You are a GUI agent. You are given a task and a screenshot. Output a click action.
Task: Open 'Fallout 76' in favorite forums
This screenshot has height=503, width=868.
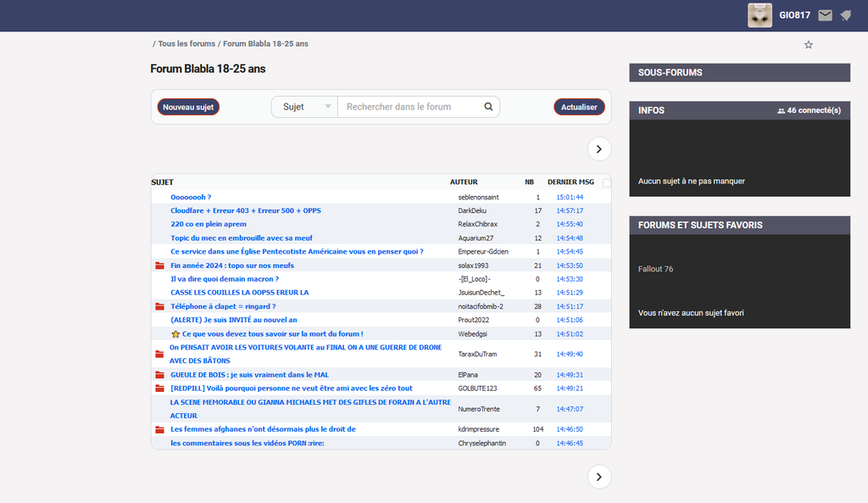655,269
